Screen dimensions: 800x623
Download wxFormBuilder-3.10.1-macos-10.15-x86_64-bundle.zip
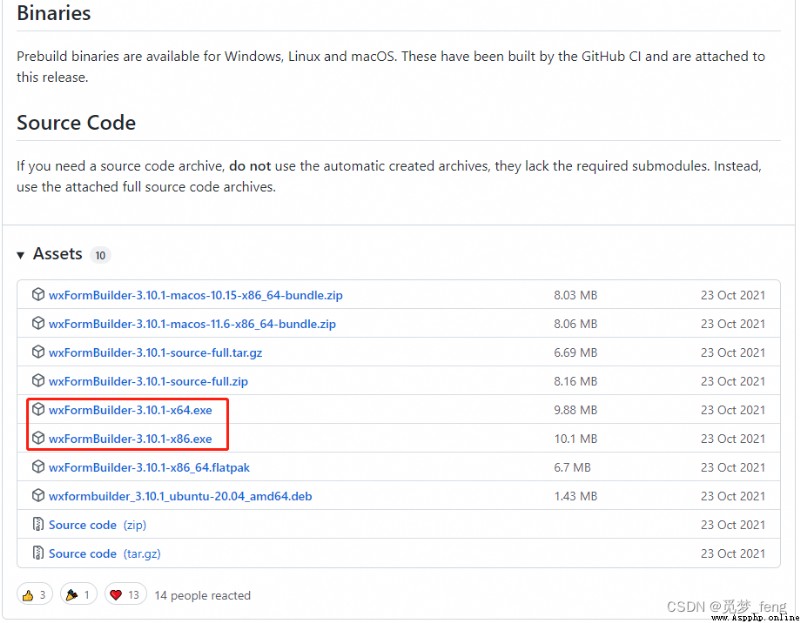click(x=195, y=295)
